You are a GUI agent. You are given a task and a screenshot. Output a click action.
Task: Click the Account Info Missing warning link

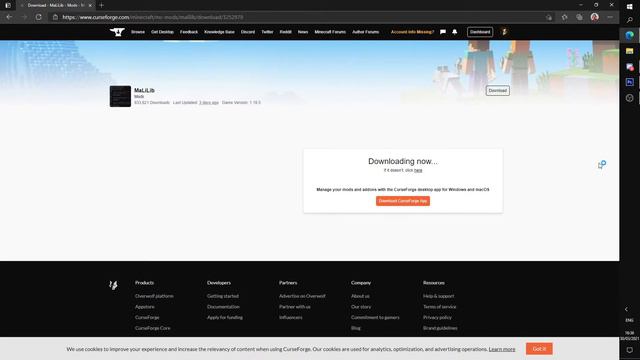tap(412, 32)
